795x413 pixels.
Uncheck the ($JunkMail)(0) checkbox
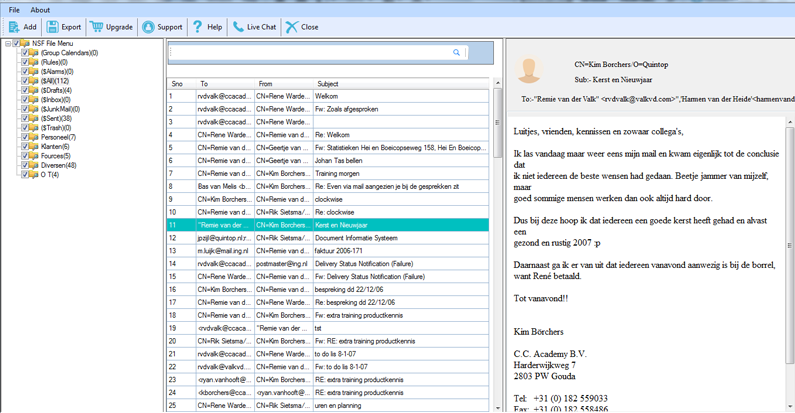tap(24, 109)
